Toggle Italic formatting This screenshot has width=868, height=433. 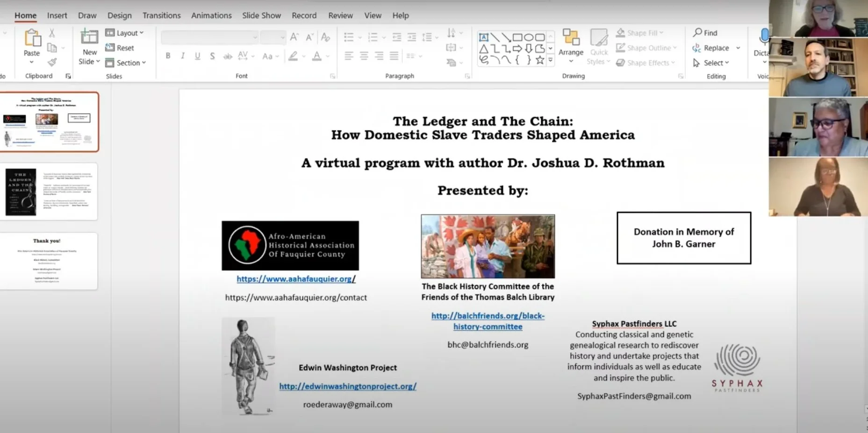click(182, 56)
